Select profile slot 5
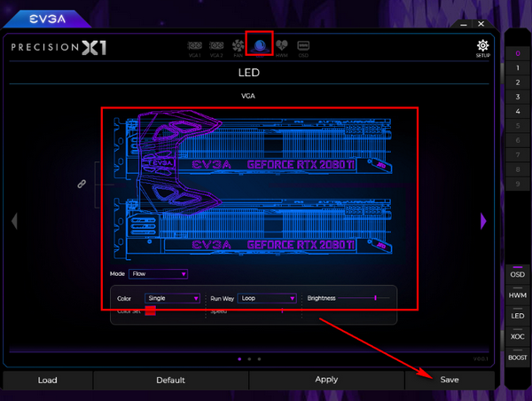The width and height of the screenshot is (532, 401). pos(518,126)
